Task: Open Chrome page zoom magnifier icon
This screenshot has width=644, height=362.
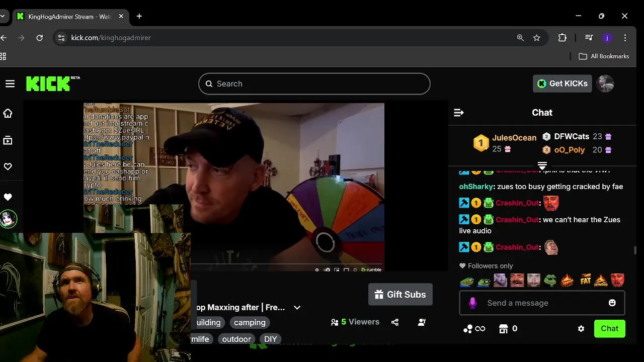Action: point(520,38)
